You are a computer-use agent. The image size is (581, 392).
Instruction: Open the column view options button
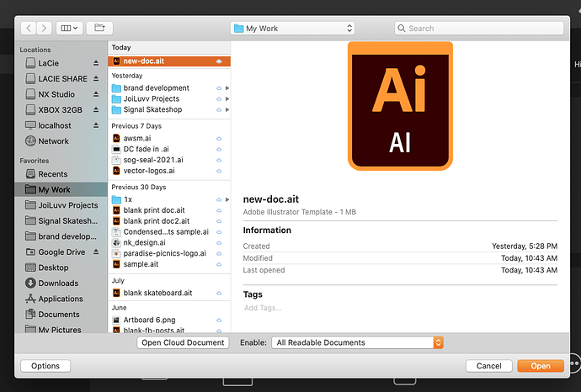[x=69, y=28]
